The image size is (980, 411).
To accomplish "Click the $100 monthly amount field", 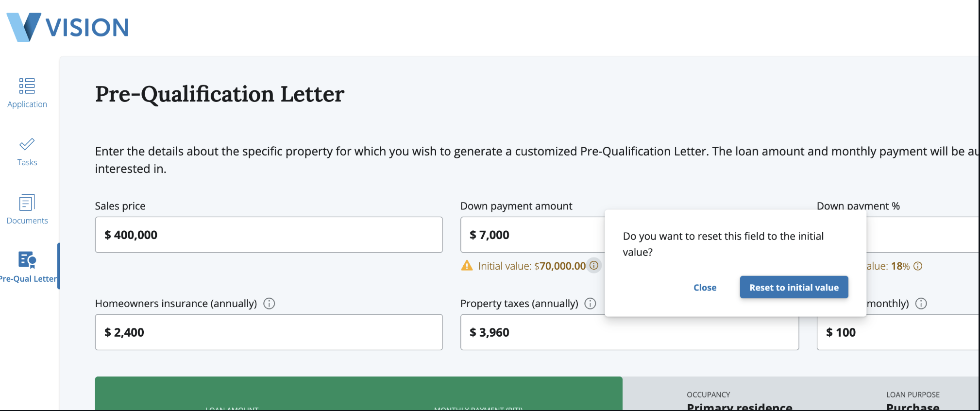I will pyautogui.click(x=898, y=333).
